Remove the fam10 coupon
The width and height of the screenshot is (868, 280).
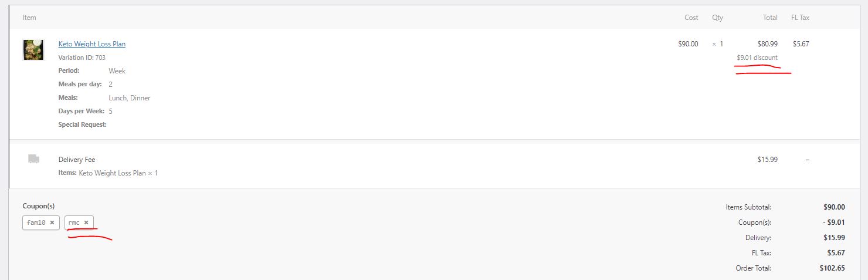pos(52,222)
